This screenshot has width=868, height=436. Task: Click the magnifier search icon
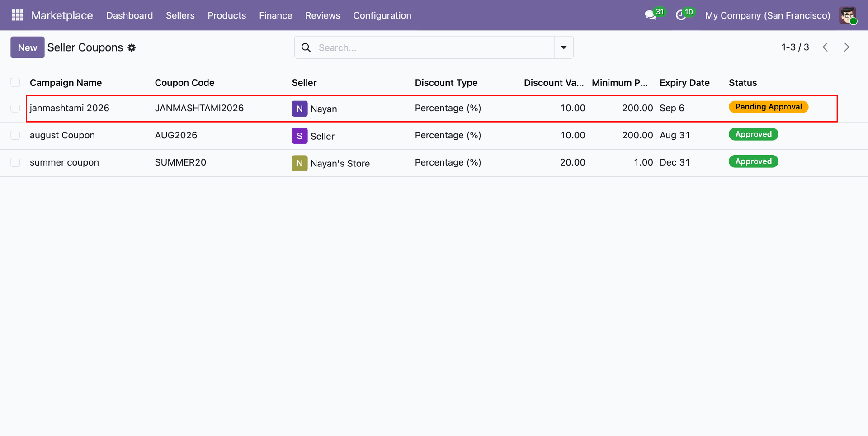[x=306, y=47]
